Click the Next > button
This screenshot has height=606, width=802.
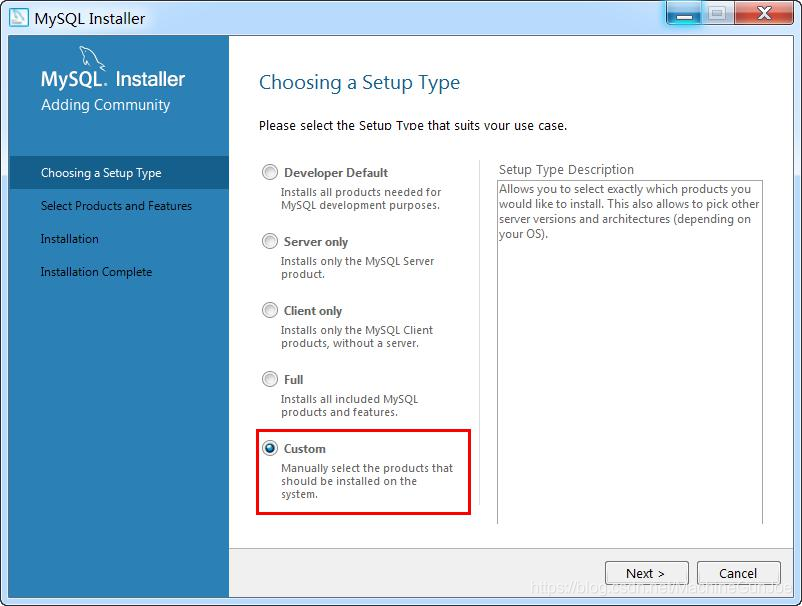[647, 573]
